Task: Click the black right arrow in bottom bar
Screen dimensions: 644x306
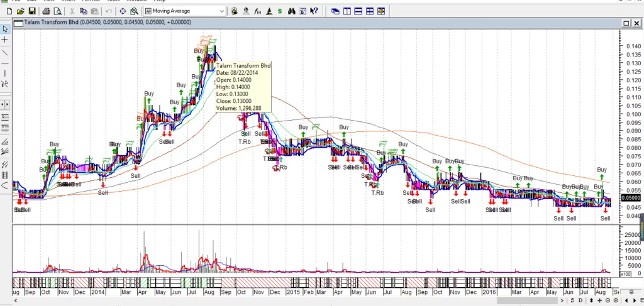Action: pos(635,301)
